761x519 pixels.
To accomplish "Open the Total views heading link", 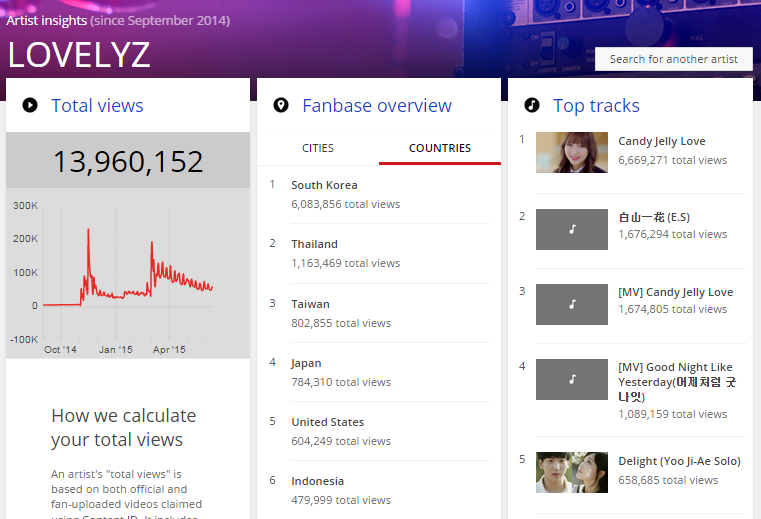I will coord(97,105).
